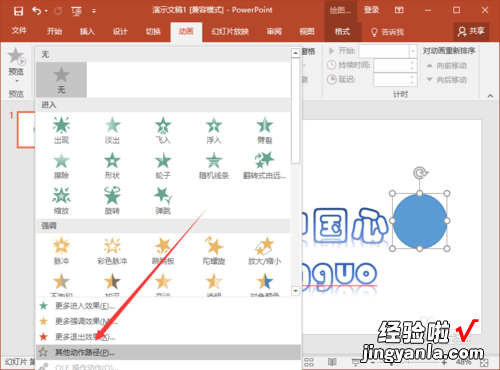Viewport: 500px width, 370px height.
Task: Apply the 脉冲 emphasis effect
Action: click(61, 251)
